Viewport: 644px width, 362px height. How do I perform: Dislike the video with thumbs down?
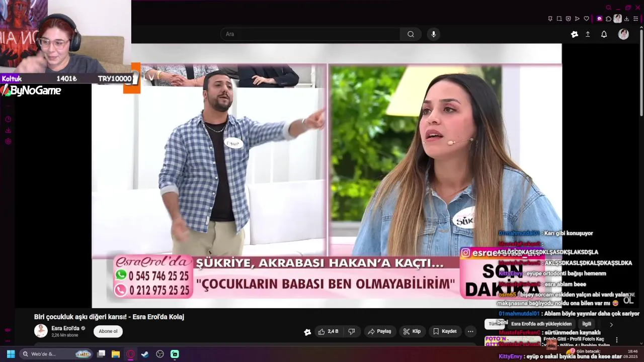[x=352, y=331]
